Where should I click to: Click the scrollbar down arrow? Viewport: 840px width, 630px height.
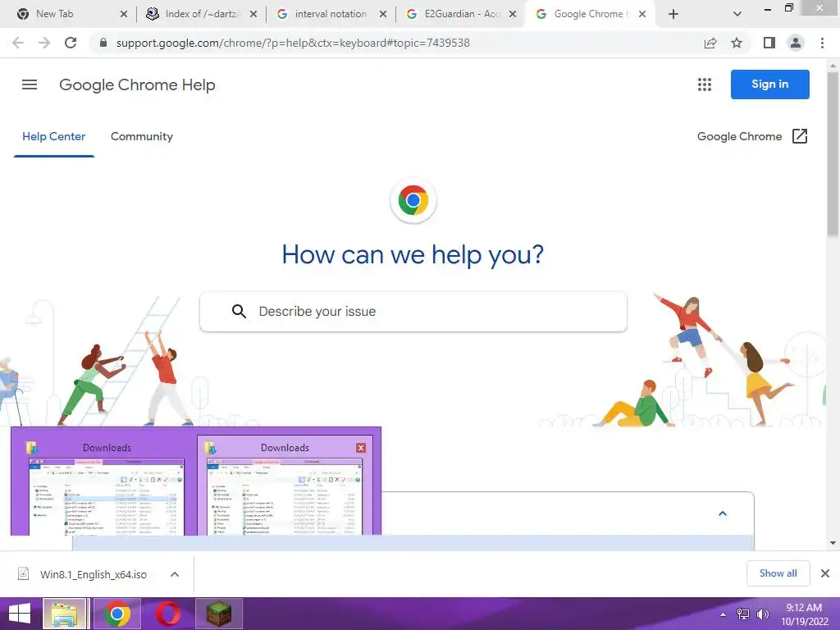click(x=833, y=543)
